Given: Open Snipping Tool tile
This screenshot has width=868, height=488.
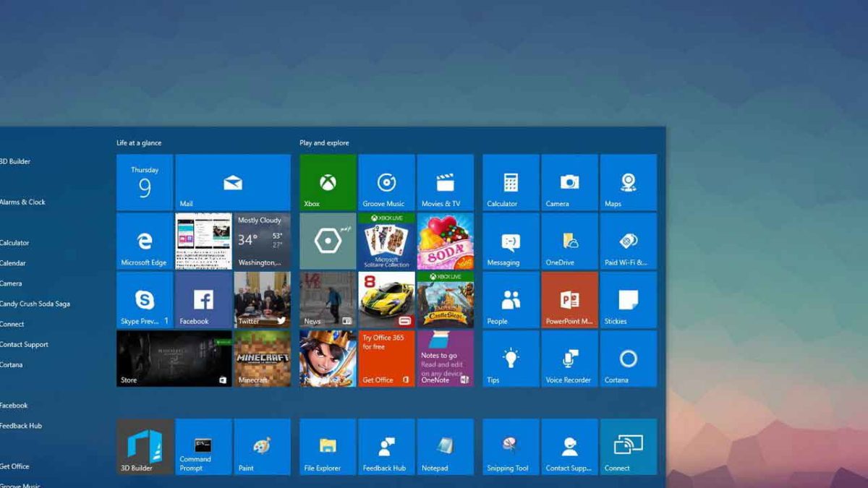Looking at the screenshot, I should [511, 447].
